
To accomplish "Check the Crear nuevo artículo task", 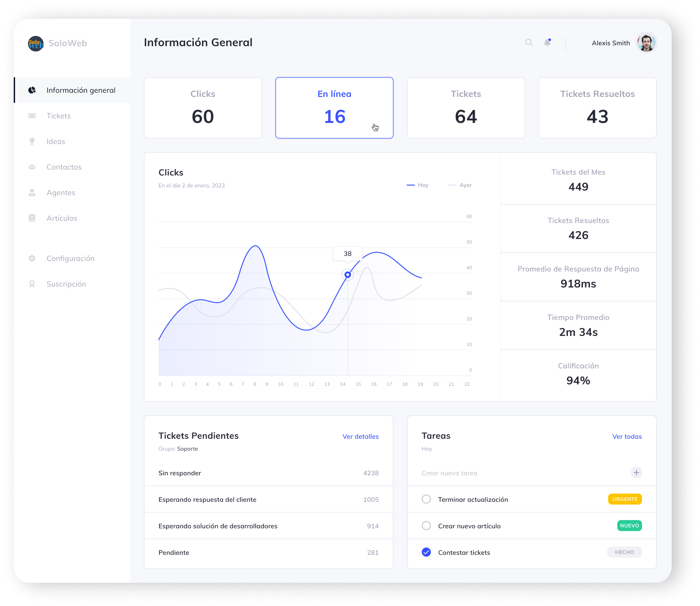I will click(x=426, y=526).
